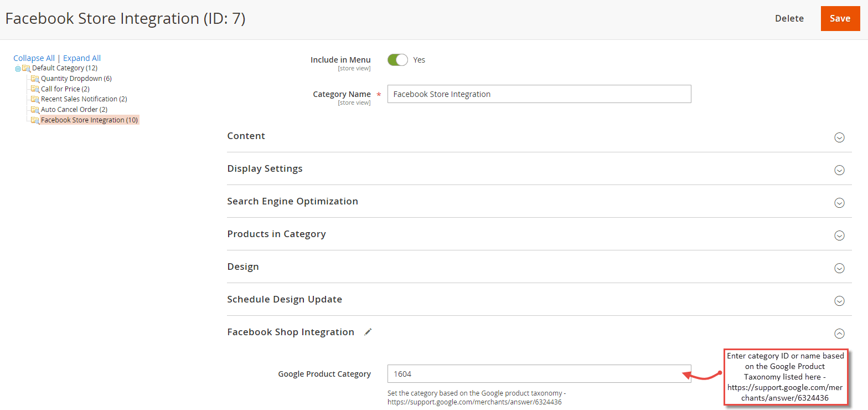Click Search Engine Optimization section title

click(x=293, y=201)
